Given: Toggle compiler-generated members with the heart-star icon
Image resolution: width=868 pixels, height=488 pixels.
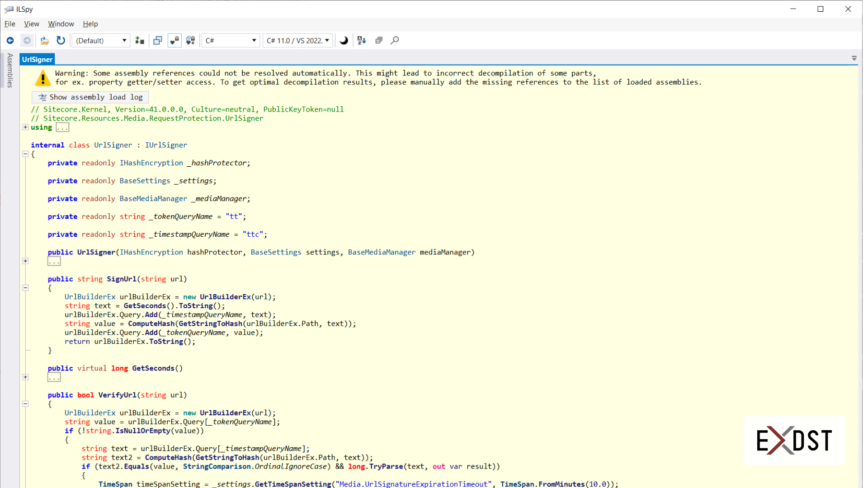Looking at the screenshot, I should 190,40.
